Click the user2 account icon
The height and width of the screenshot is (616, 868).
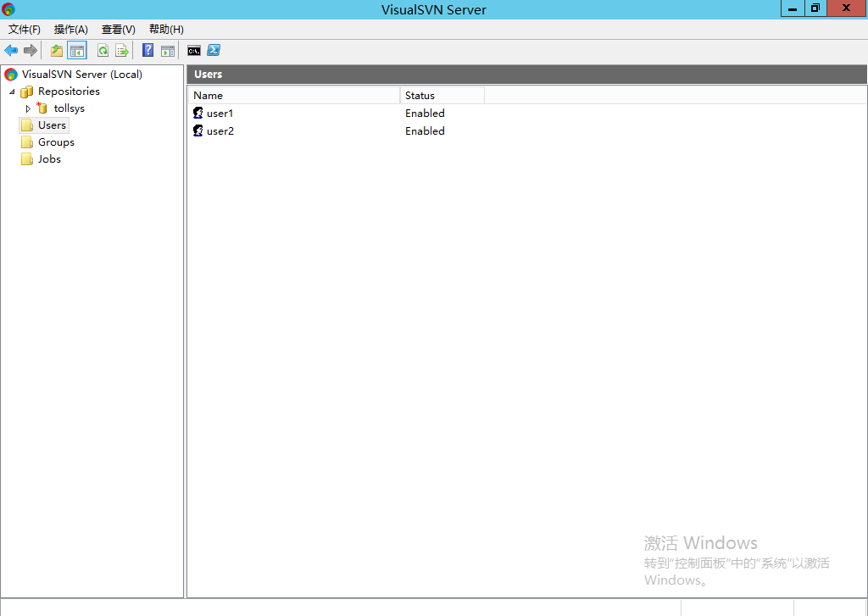198,130
